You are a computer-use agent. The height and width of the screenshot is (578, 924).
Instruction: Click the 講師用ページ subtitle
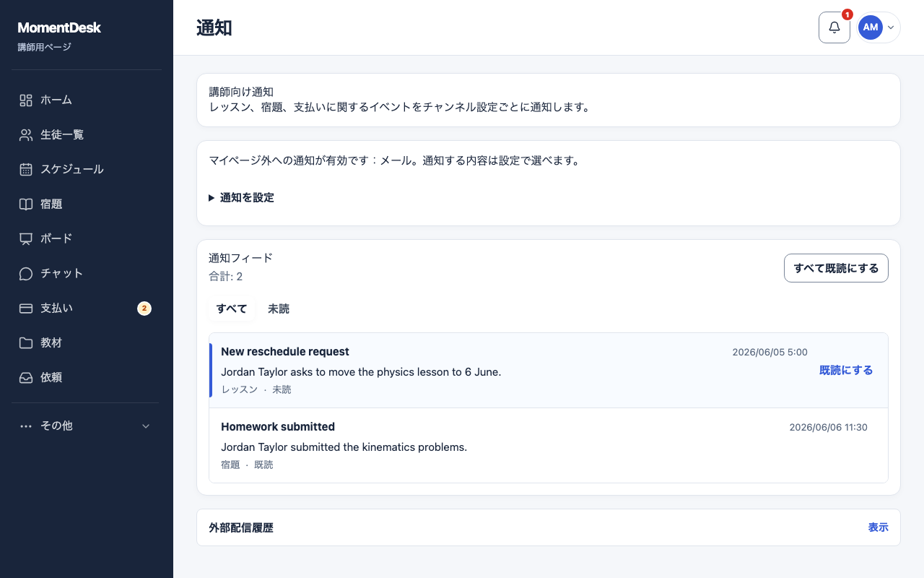point(45,47)
